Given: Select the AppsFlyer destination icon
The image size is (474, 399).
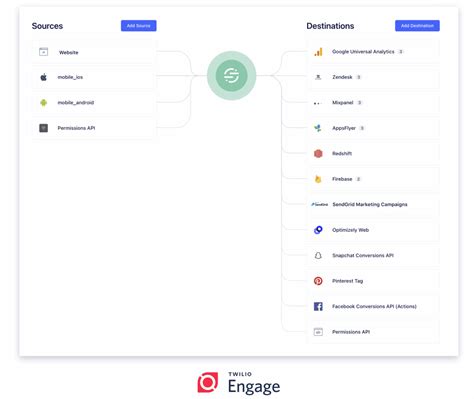Looking at the screenshot, I should pos(318,128).
